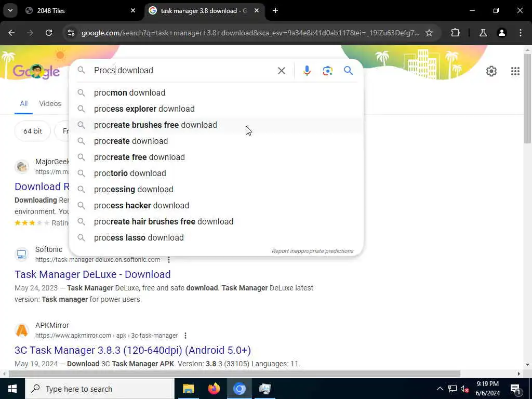Open APKMirror result options menu

[185, 336]
